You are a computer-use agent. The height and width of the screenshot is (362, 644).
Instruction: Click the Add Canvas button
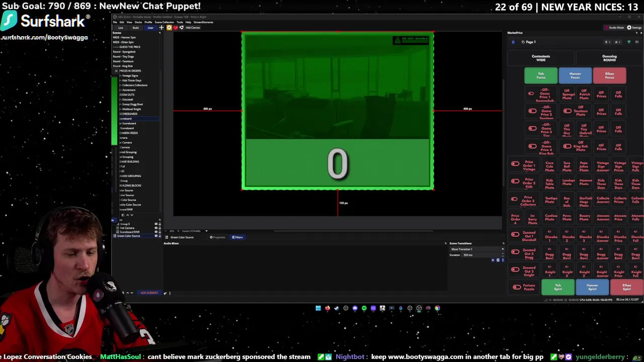(x=193, y=28)
